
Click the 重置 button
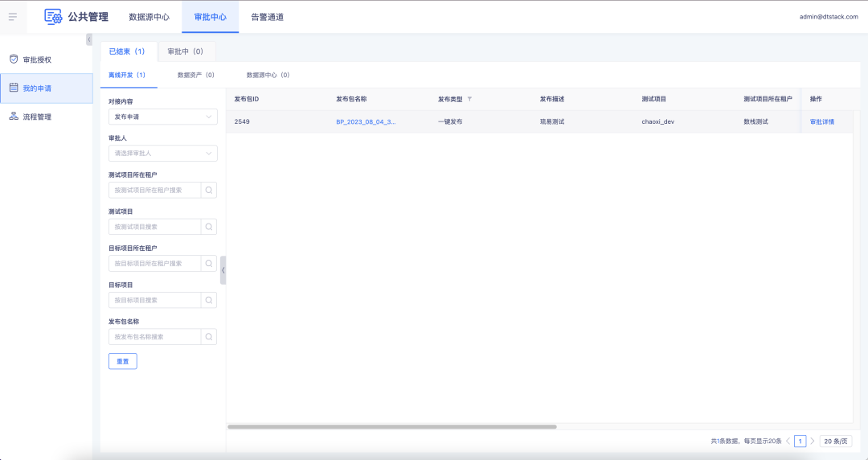pos(122,361)
